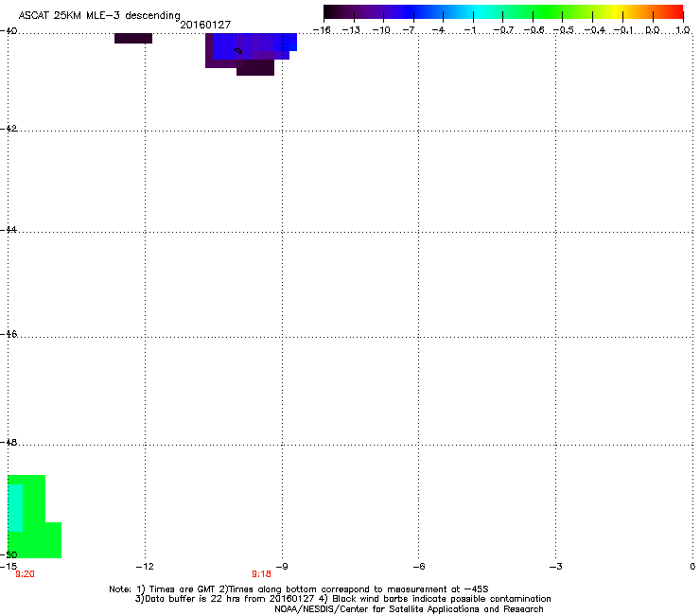This screenshot has width=700, height=615.
Task: Select the '-10' color bar label
Action: 381,30
